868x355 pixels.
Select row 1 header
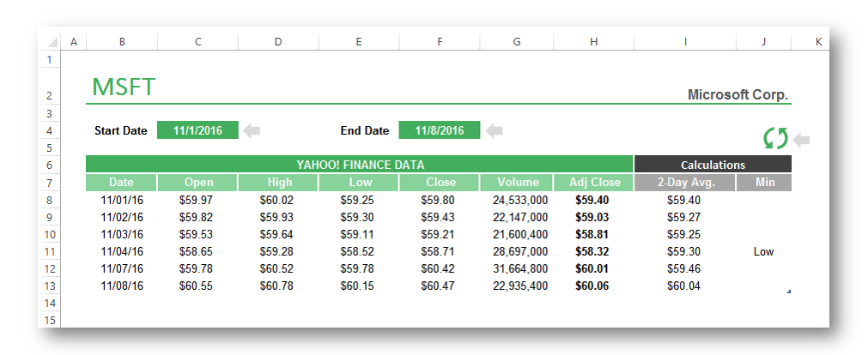(x=49, y=59)
